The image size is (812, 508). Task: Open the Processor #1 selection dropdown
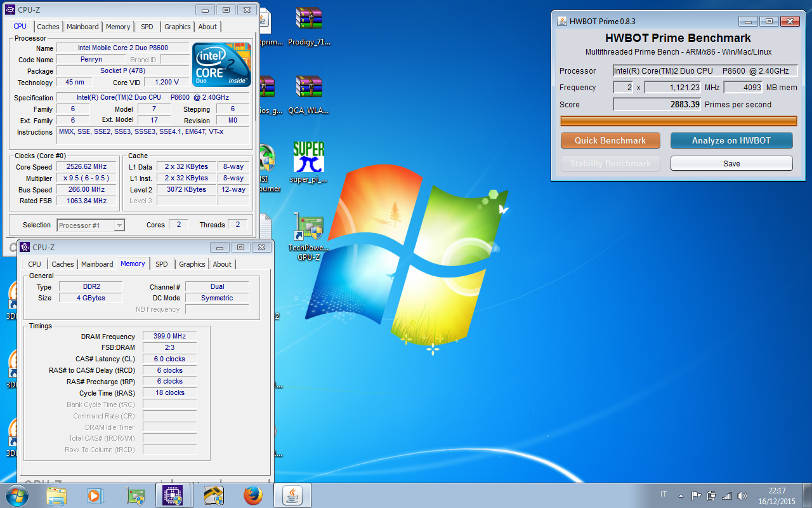(x=91, y=225)
